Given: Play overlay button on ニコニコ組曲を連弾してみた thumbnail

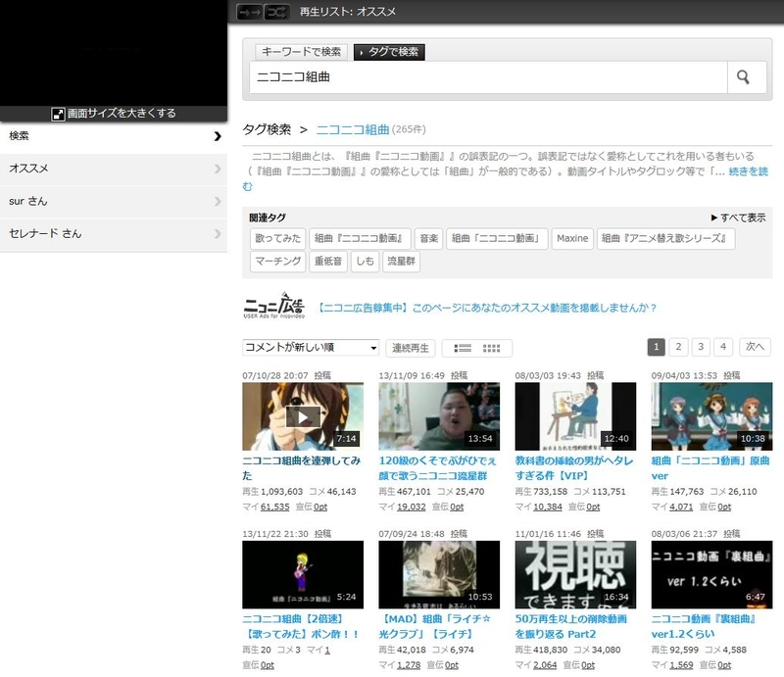Looking at the screenshot, I should (x=303, y=417).
